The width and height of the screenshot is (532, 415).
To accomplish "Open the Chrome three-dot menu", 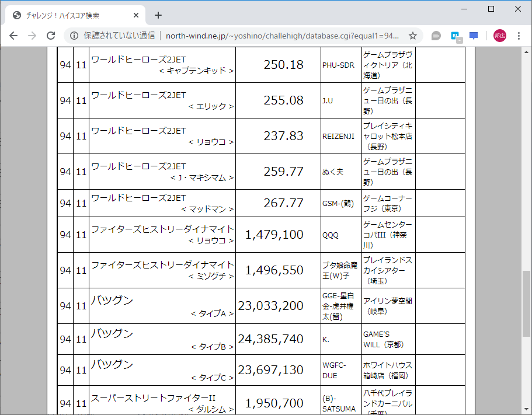I will tap(518, 35).
